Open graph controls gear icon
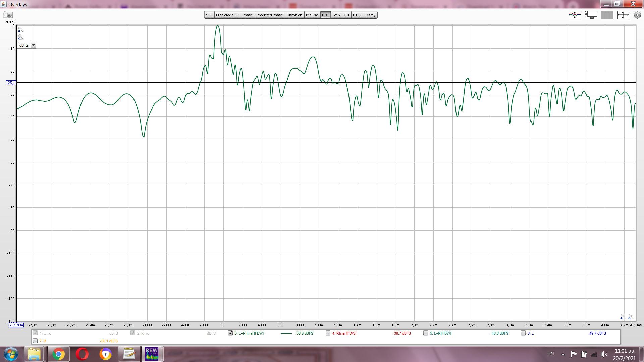644x362 pixels. pyautogui.click(x=637, y=15)
